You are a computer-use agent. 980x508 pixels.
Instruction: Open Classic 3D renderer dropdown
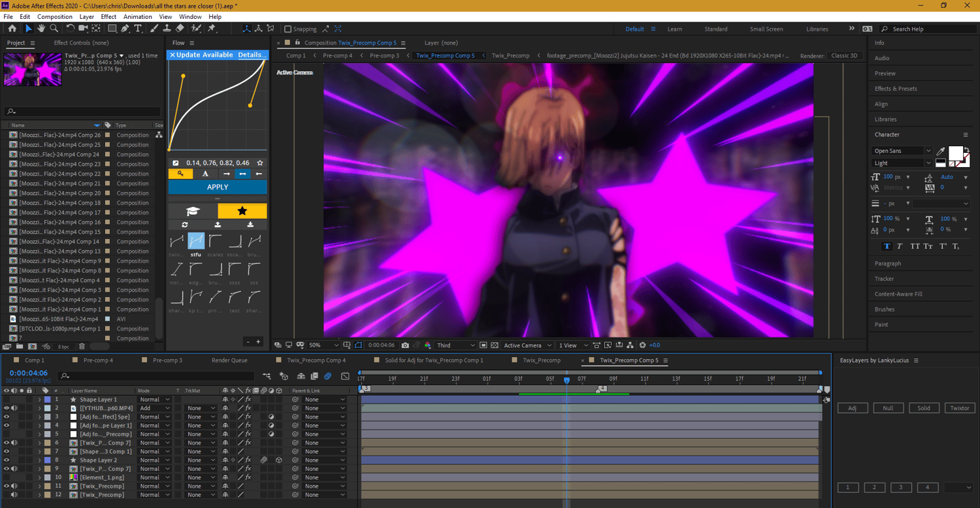click(844, 56)
